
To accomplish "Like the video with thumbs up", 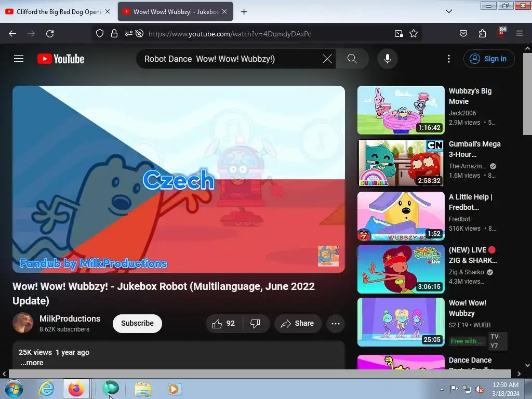I will tap(224, 323).
